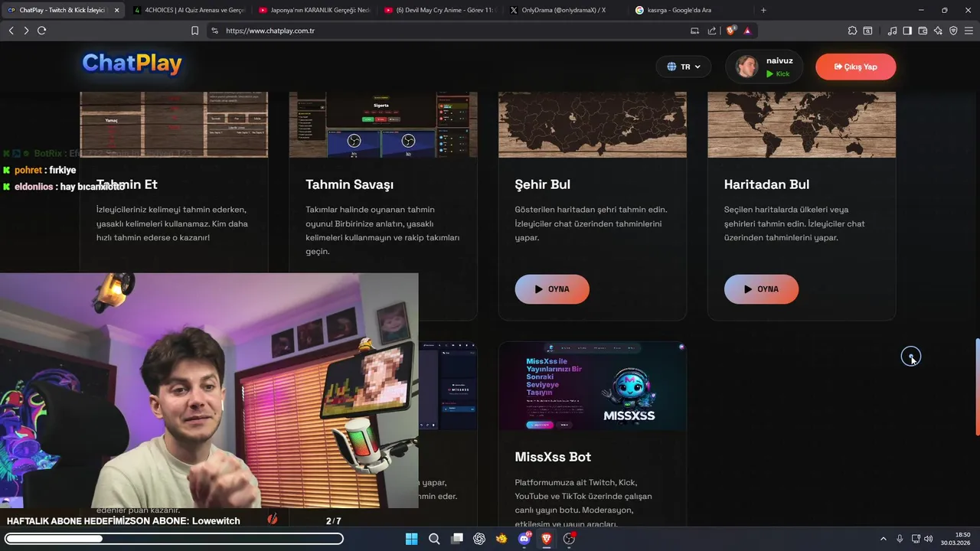The height and width of the screenshot is (551, 980).
Task: Click the Çıkış Yap logout button
Action: click(855, 67)
